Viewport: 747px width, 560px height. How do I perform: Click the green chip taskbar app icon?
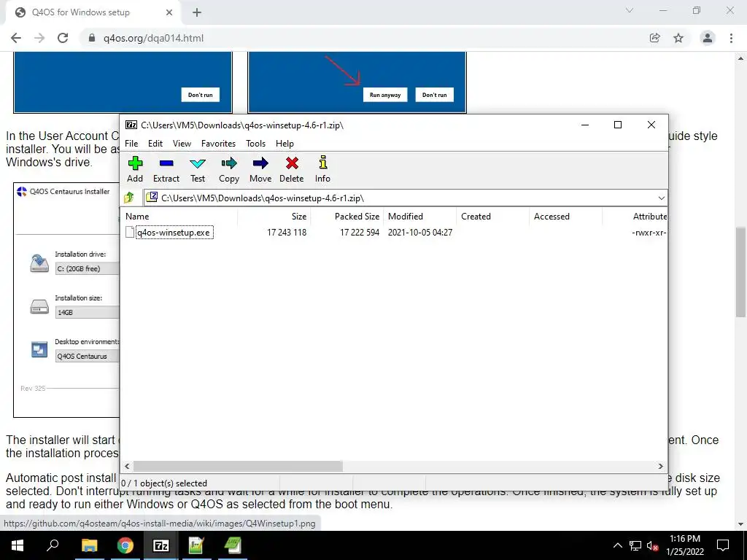tap(233, 545)
